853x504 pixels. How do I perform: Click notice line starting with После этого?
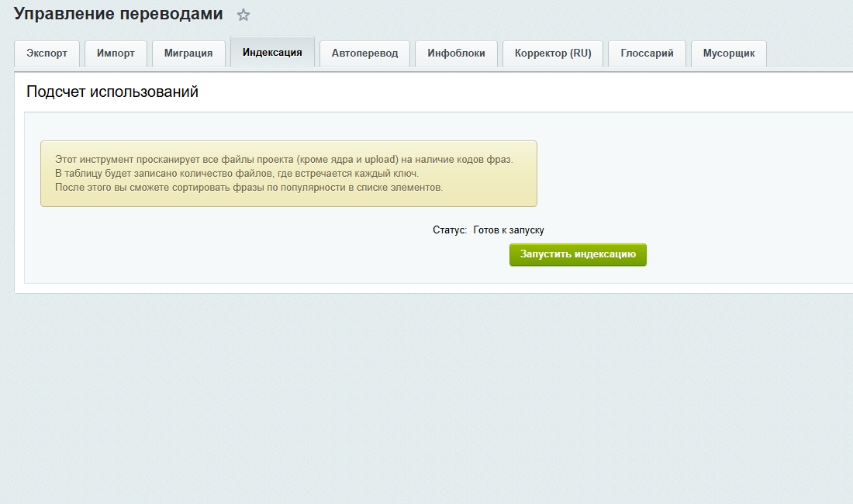coord(249,188)
